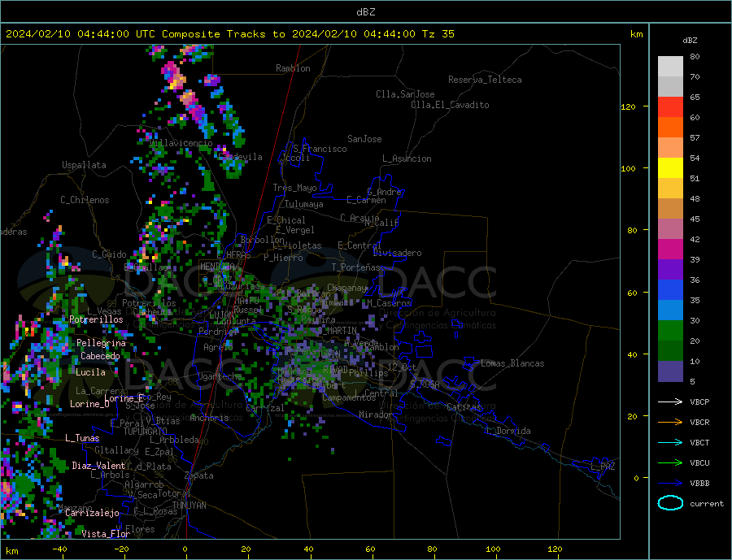Click the purple 39 dBZ color swatch
Viewport: 732px width, 560px height.
click(x=670, y=270)
